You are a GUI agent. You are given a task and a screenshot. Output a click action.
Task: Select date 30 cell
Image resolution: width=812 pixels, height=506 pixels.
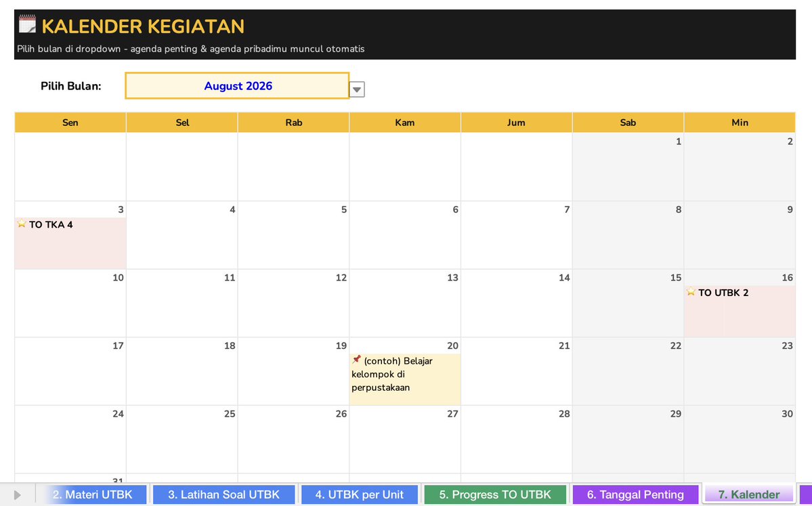point(740,439)
